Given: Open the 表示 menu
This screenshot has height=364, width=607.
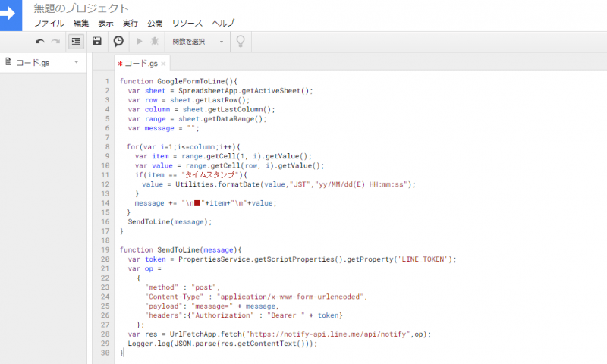Looking at the screenshot, I should (105, 24).
